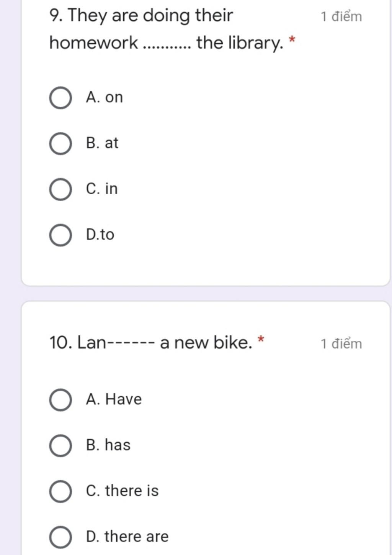Choose the radio circle beside 'B. at'

click(x=60, y=144)
